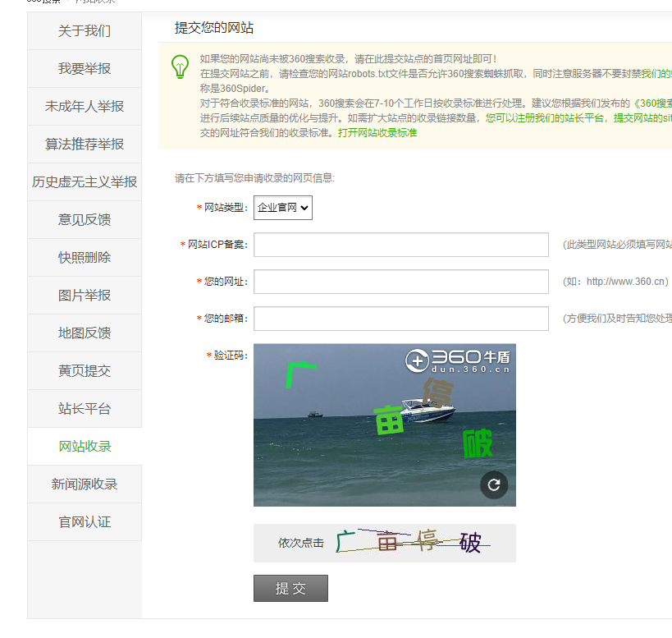Open the 黄页提交 sidebar item

pyautogui.click(x=85, y=370)
